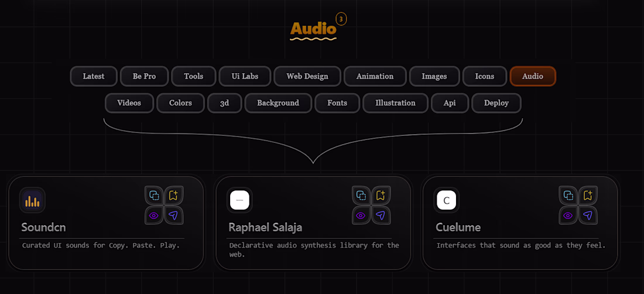Click the Cuelume card title
The height and width of the screenshot is (294, 644).
(x=458, y=227)
